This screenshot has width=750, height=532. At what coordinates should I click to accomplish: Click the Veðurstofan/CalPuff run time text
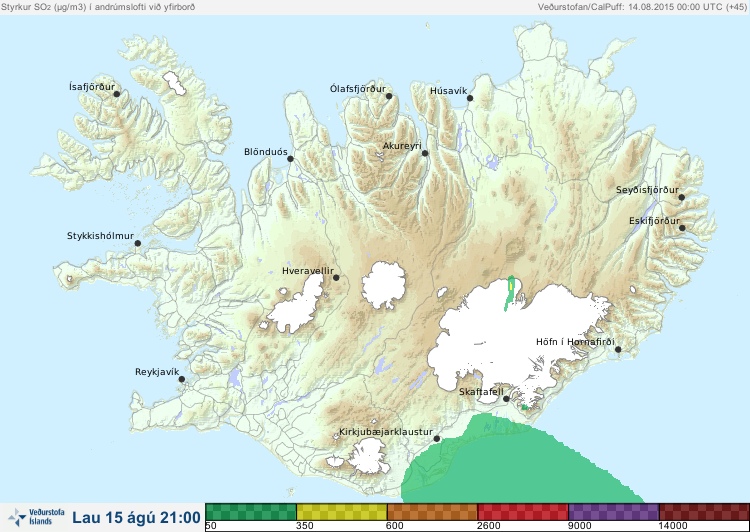tap(641, 7)
